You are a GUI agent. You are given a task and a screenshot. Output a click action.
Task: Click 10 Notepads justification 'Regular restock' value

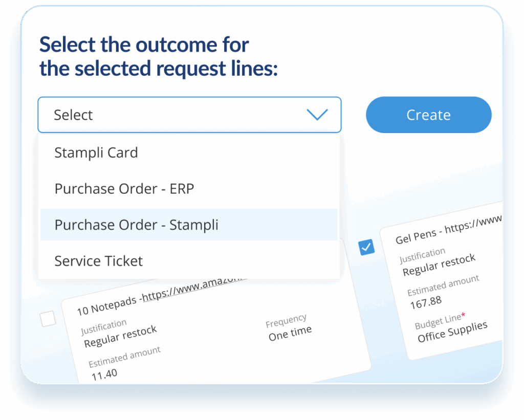(x=120, y=336)
